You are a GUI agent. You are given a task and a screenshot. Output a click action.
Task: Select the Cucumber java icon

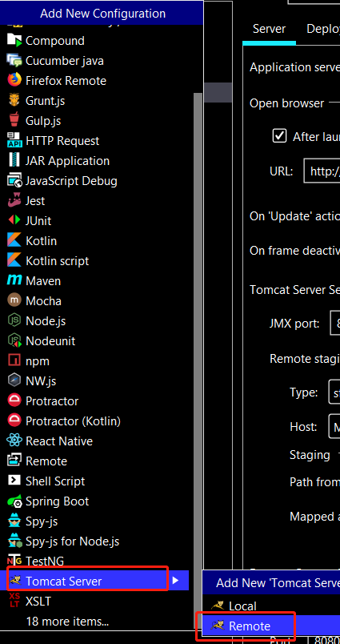pos(14,61)
